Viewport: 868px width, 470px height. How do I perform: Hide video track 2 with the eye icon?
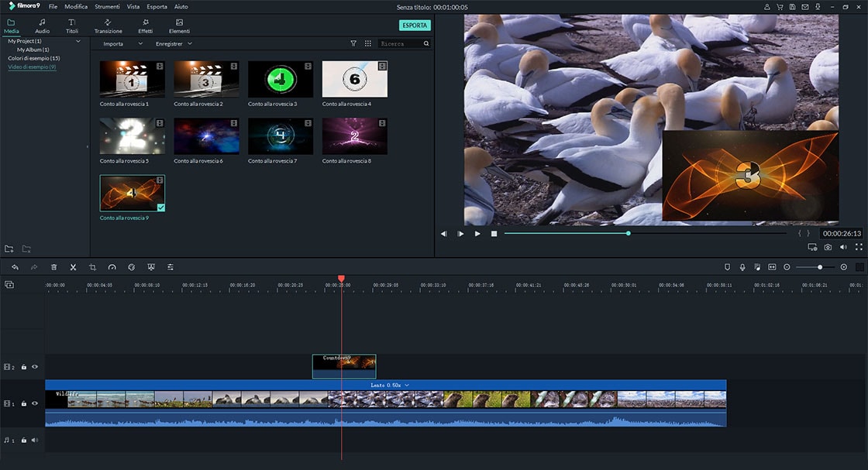(35, 366)
